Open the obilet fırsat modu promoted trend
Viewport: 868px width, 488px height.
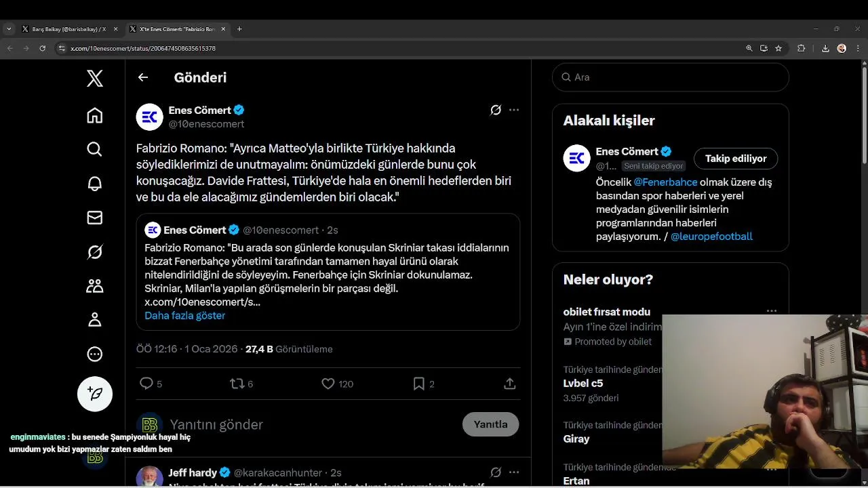[x=607, y=312]
